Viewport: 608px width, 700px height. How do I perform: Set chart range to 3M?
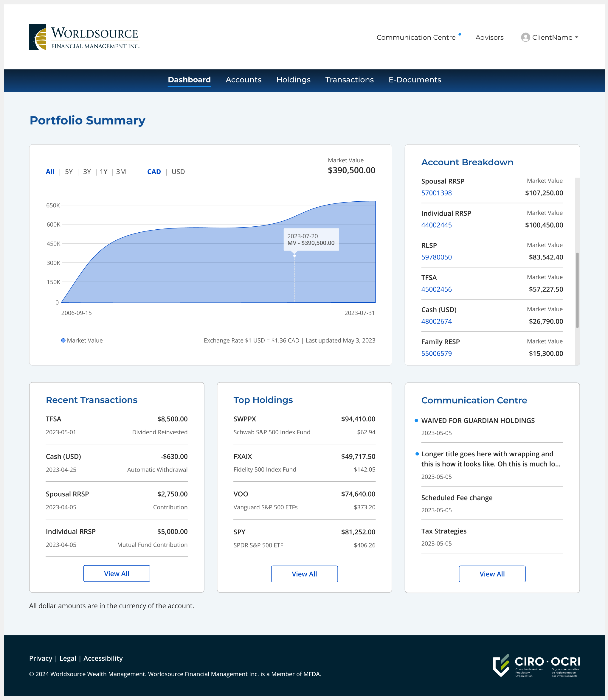[121, 172]
